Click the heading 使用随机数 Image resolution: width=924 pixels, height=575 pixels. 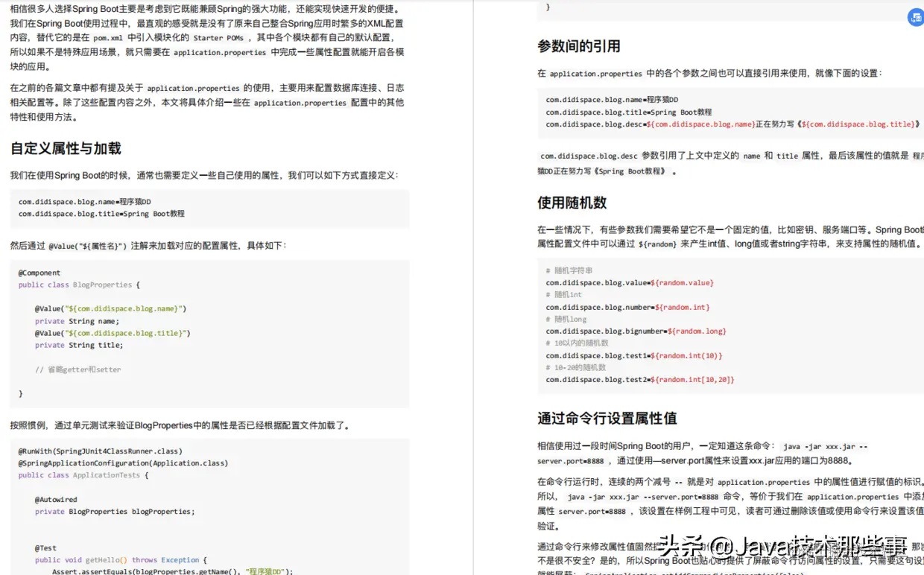572,203
